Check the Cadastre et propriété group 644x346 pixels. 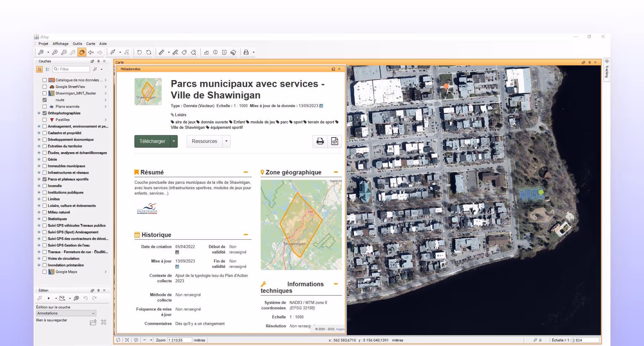click(45, 133)
